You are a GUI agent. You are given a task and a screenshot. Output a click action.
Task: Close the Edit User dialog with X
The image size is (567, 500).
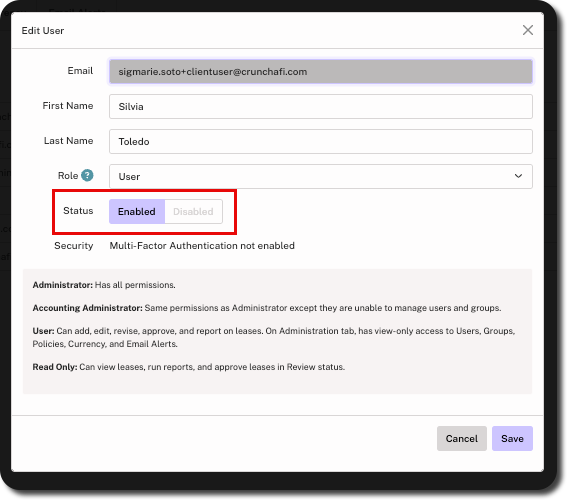point(528,30)
